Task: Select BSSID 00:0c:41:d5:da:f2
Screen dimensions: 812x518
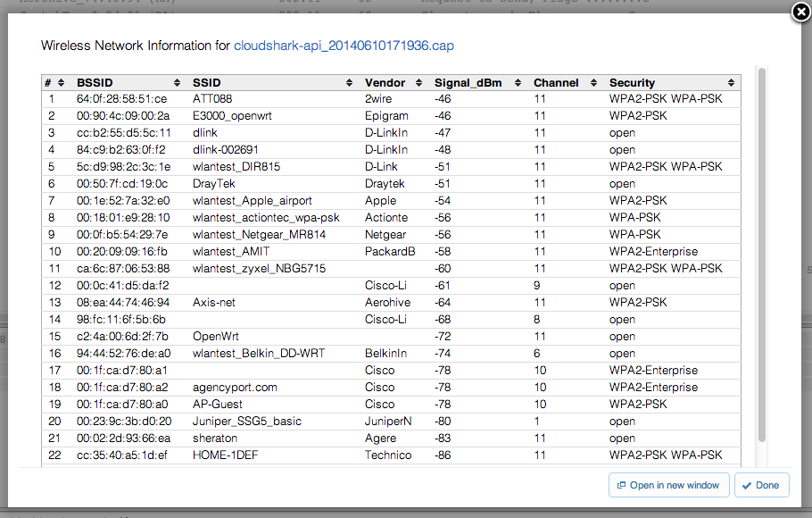Action: [x=123, y=285]
